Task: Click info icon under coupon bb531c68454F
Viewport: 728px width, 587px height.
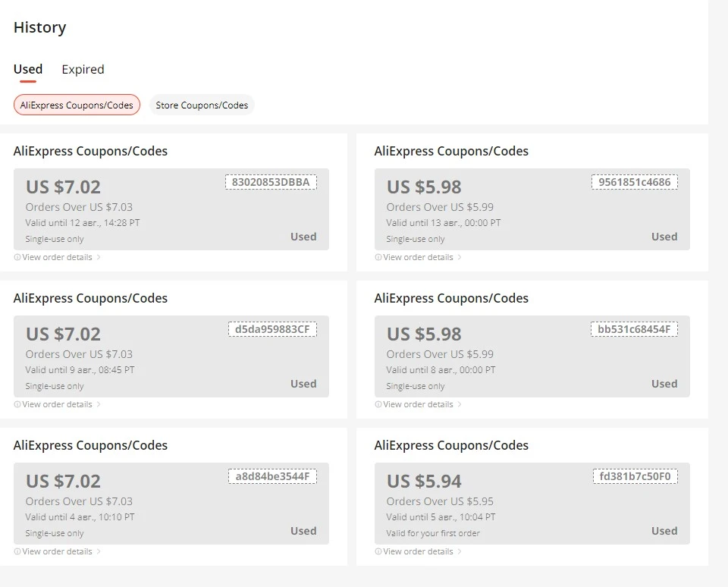Action: pos(378,404)
